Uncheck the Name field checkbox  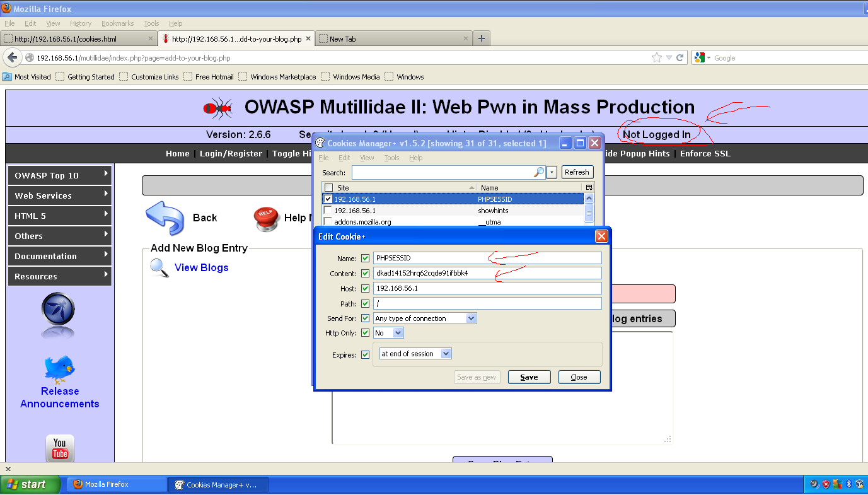(x=366, y=259)
